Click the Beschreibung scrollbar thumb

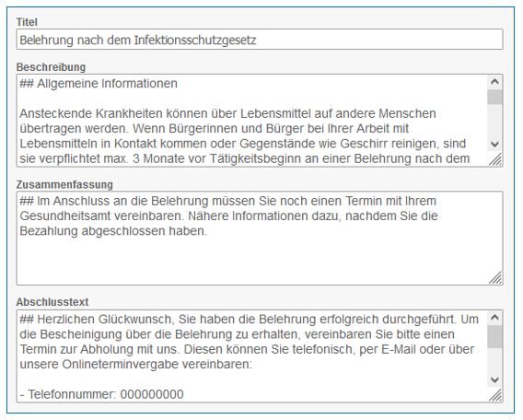(494, 97)
